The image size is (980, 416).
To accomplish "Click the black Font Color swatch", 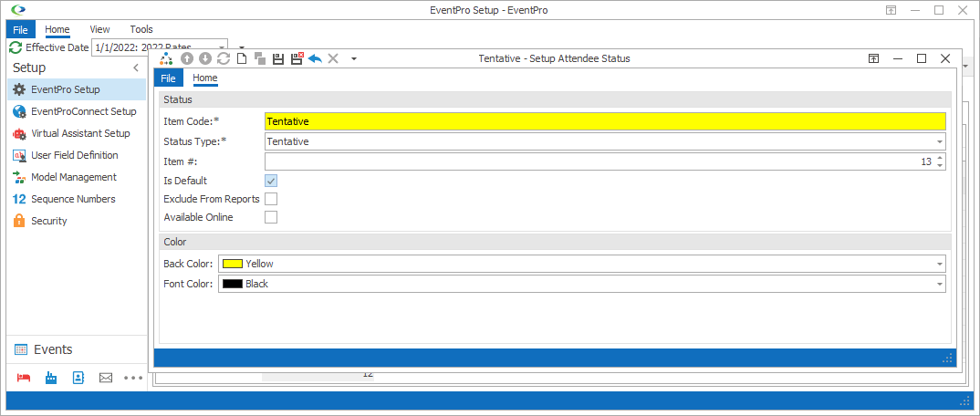I will [233, 284].
